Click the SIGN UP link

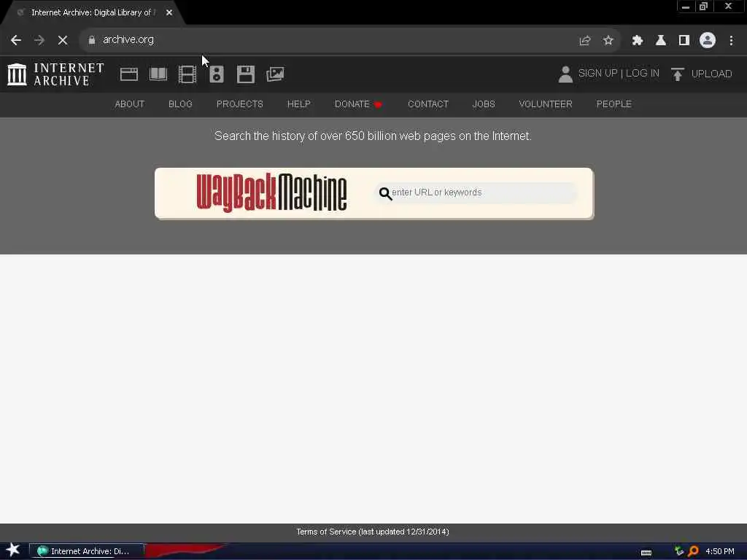[598, 74]
